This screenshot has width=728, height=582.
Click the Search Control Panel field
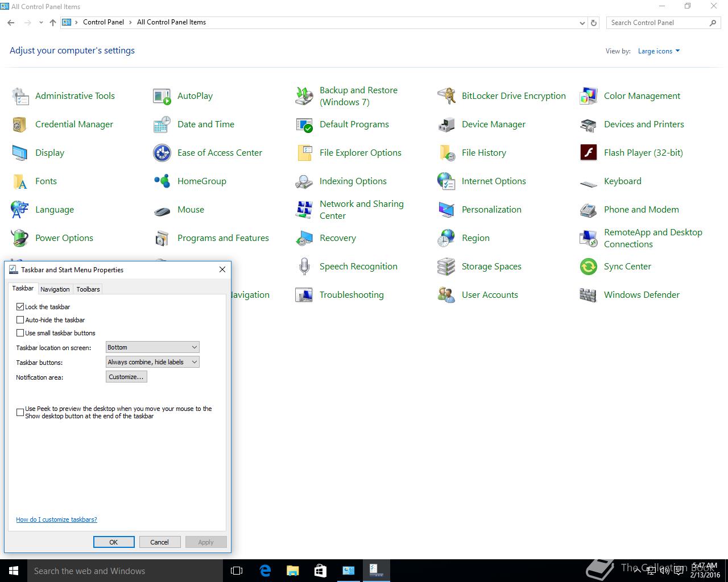(x=657, y=23)
